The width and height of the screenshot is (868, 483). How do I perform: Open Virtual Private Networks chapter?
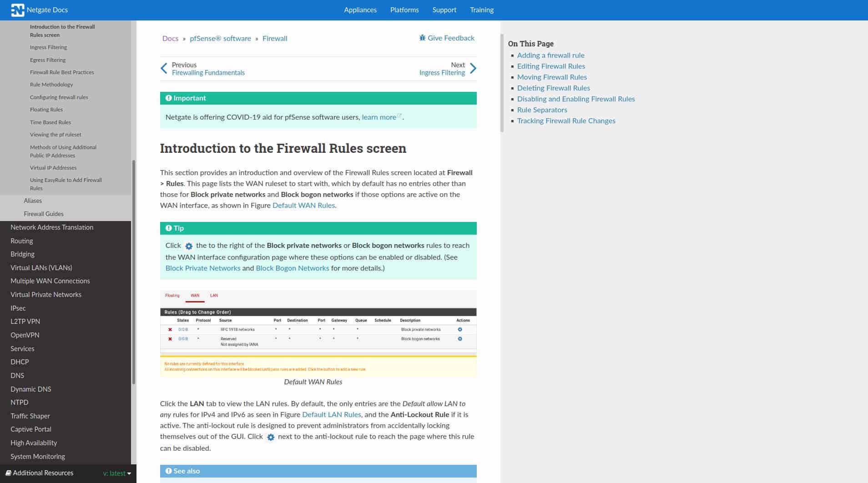[46, 295]
